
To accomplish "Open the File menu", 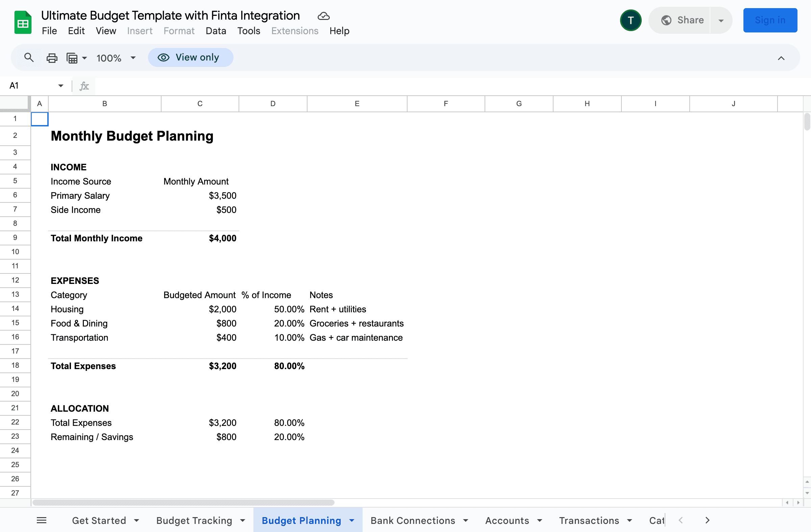I will 49,31.
